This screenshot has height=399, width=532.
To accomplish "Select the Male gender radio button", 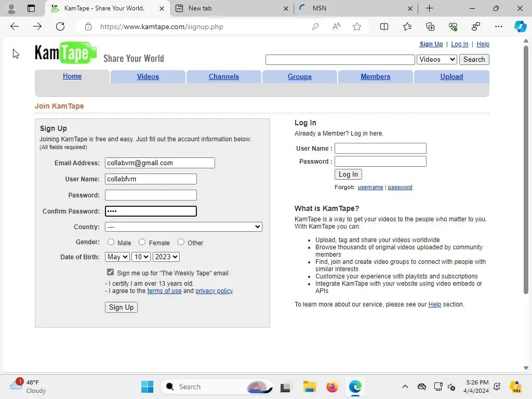I will coord(111,242).
